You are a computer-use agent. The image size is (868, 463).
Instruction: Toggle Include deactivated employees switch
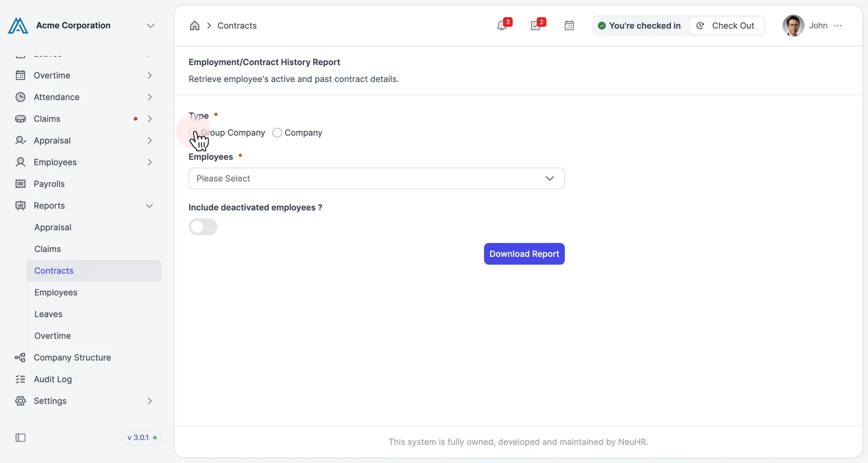[203, 227]
